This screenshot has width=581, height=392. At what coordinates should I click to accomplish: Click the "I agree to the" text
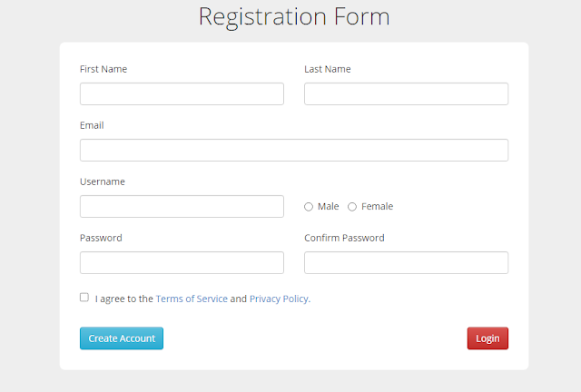tap(123, 299)
